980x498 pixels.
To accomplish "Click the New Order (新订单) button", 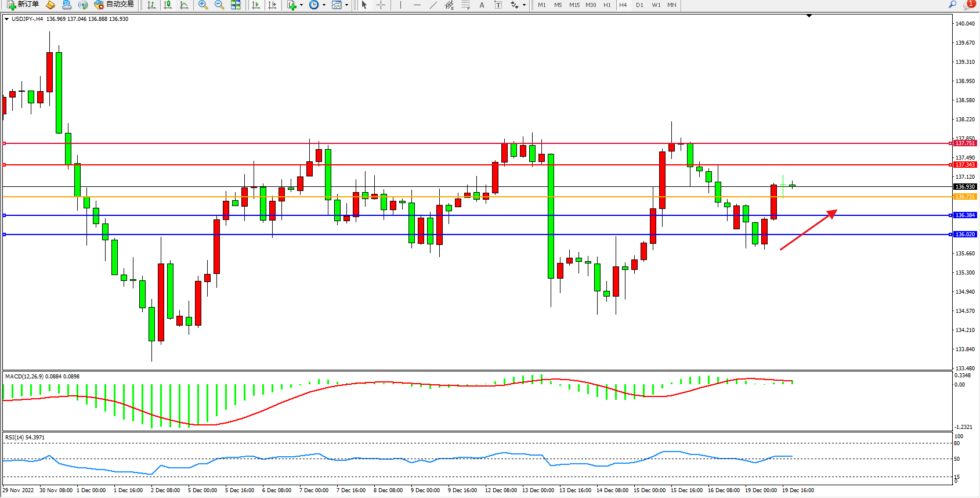I will [23, 5].
